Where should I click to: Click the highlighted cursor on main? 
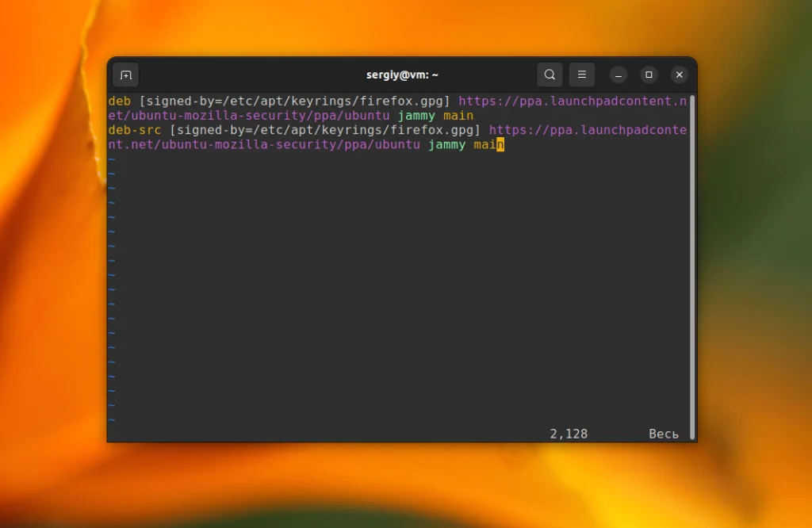click(x=500, y=145)
